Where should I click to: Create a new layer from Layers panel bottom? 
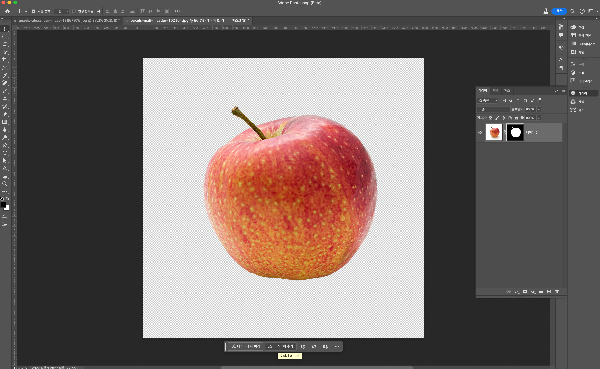pyautogui.click(x=549, y=292)
